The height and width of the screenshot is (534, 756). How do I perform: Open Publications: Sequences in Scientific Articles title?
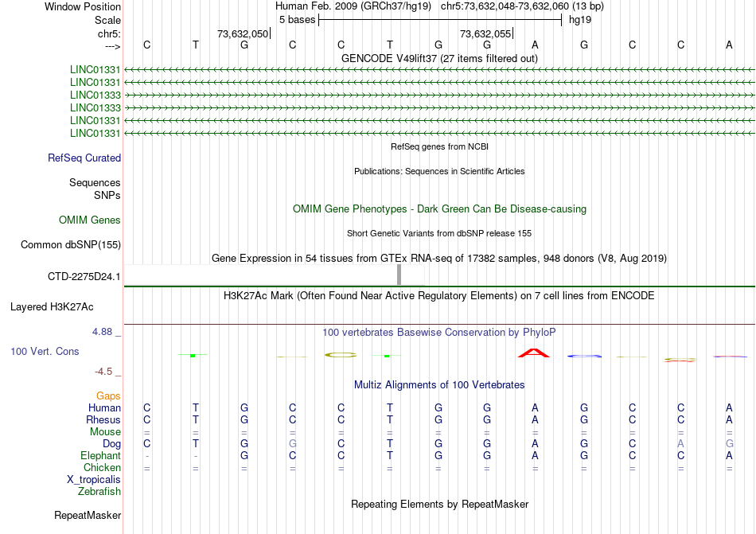pos(439,171)
